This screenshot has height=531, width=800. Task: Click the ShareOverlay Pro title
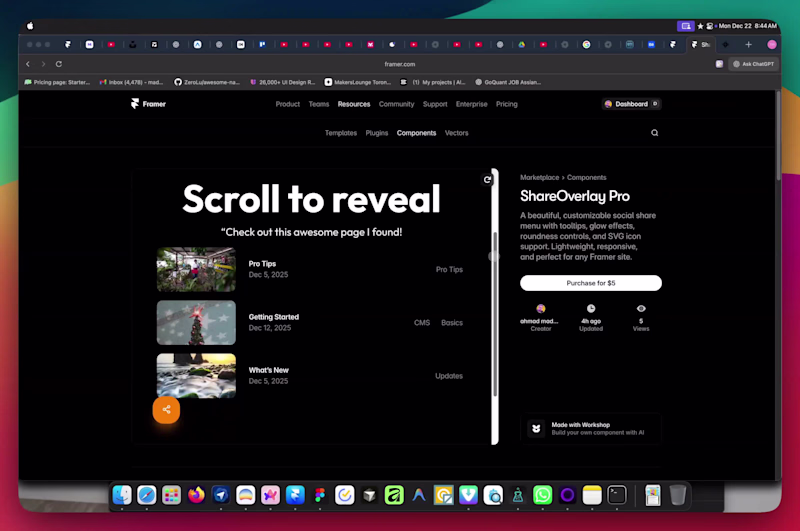[x=575, y=196]
